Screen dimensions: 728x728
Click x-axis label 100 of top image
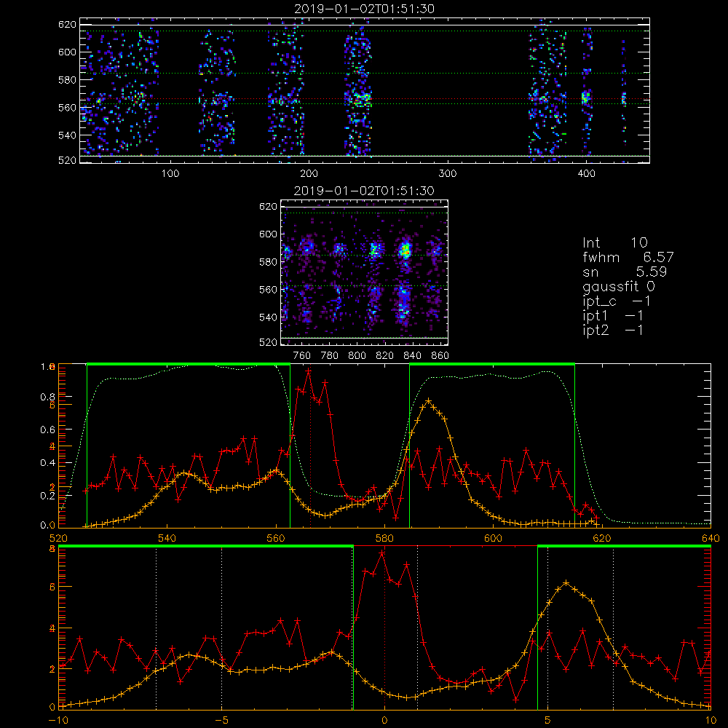point(170,174)
